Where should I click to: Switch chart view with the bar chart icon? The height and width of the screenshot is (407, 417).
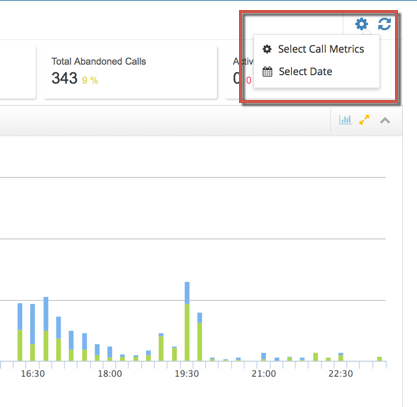click(x=345, y=120)
